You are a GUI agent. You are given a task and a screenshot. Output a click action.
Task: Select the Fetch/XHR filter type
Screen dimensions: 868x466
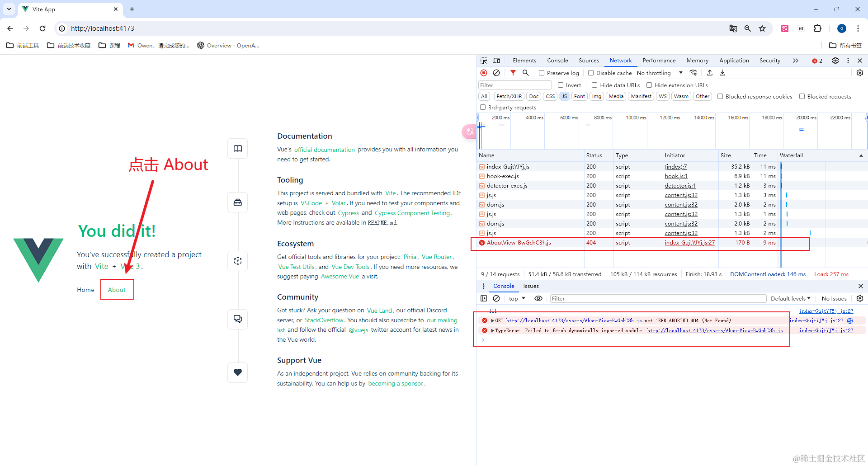click(x=509, y=96)
